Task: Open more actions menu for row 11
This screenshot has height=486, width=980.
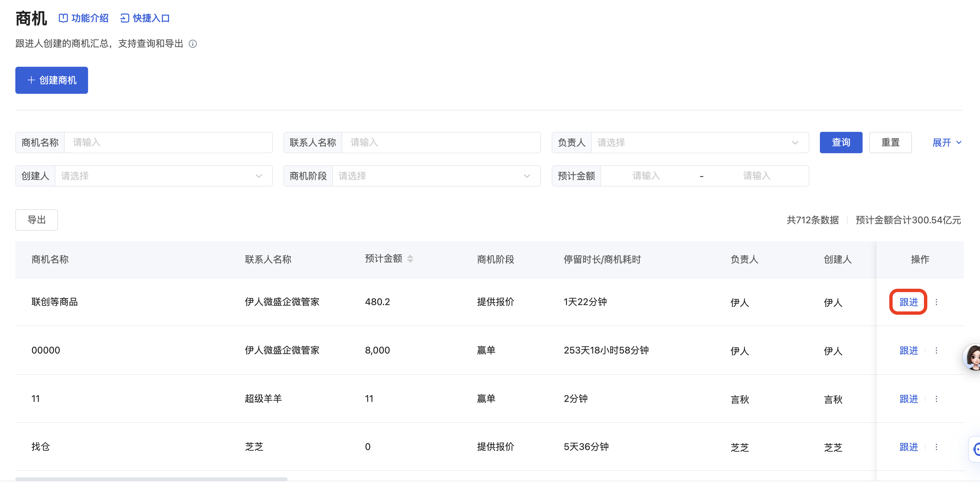Action: click(x=936, y=399)
